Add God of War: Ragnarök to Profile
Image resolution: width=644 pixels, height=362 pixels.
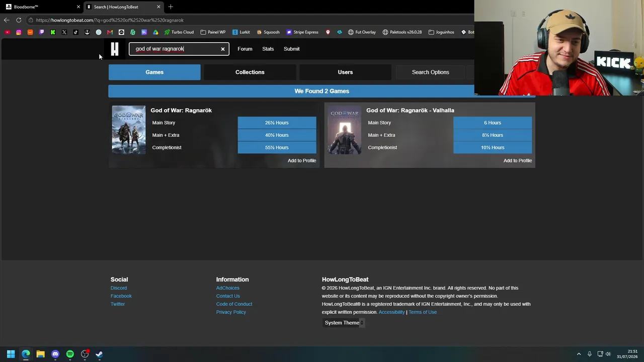[302, 161]
